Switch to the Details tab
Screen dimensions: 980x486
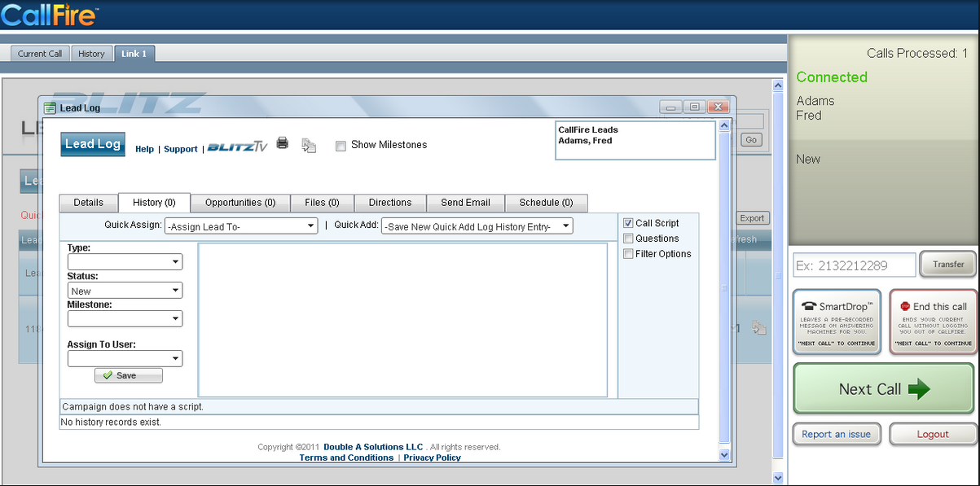89,203
